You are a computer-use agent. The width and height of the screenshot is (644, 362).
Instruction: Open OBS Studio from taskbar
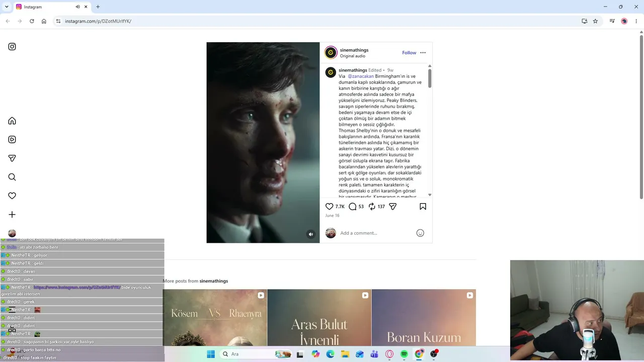point(434,354)
